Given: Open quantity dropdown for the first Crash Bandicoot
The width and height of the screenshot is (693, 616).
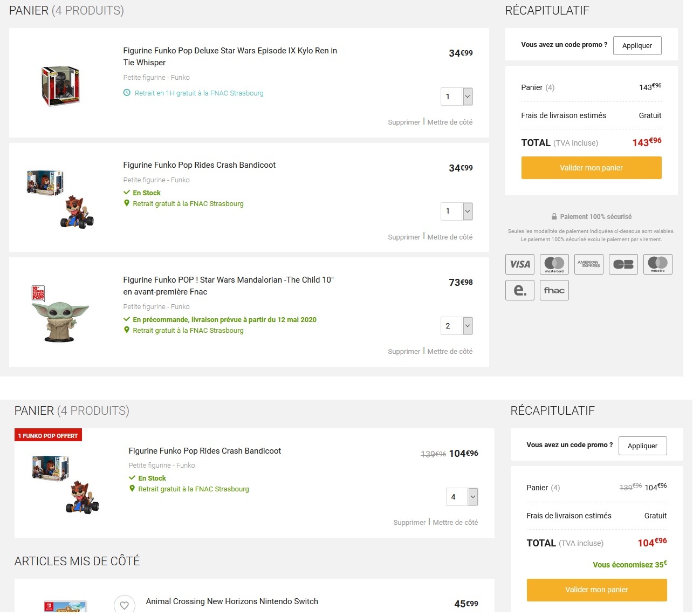Looking at the screenshot, I should tap(468, 211).
